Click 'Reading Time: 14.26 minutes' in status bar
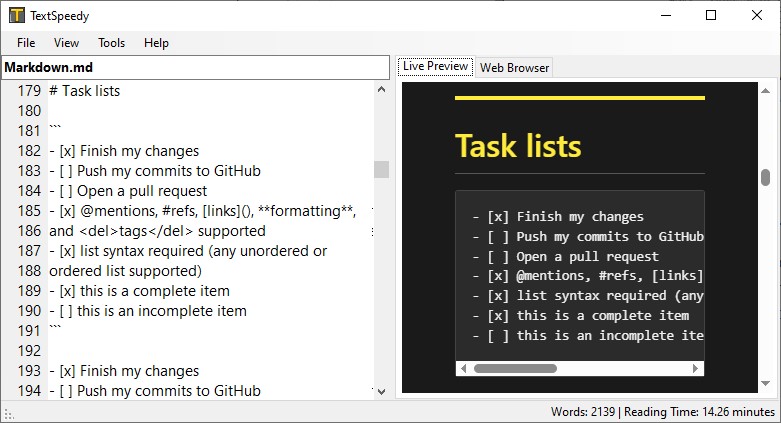 click(x=699, y=412)
